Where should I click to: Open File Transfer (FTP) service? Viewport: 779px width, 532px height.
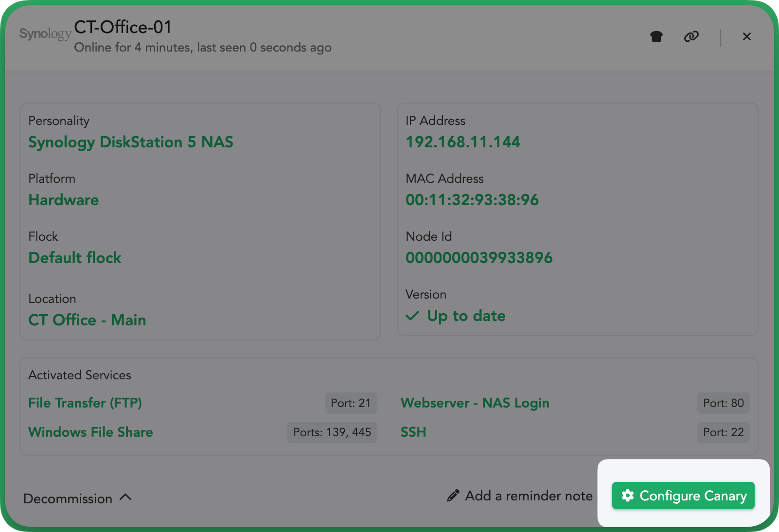pos(85,403)
